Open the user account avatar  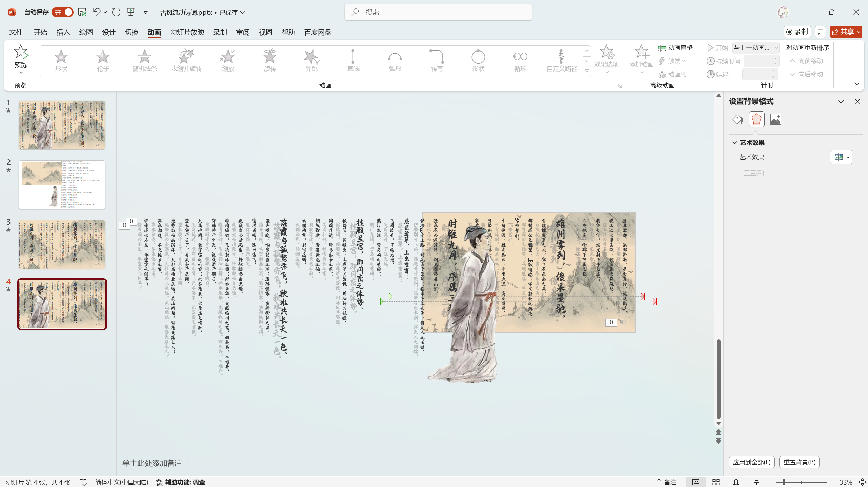click(783, 12)
